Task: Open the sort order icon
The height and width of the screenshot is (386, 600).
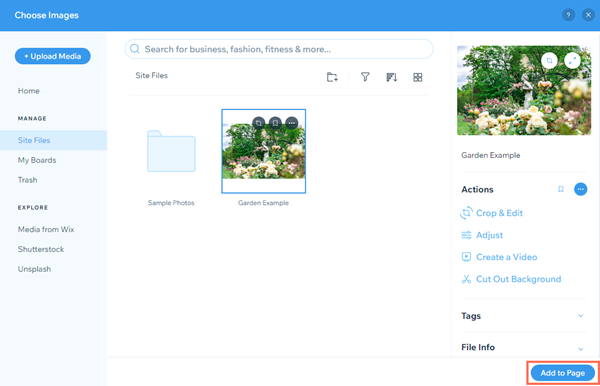Action: tap(391, 77)
